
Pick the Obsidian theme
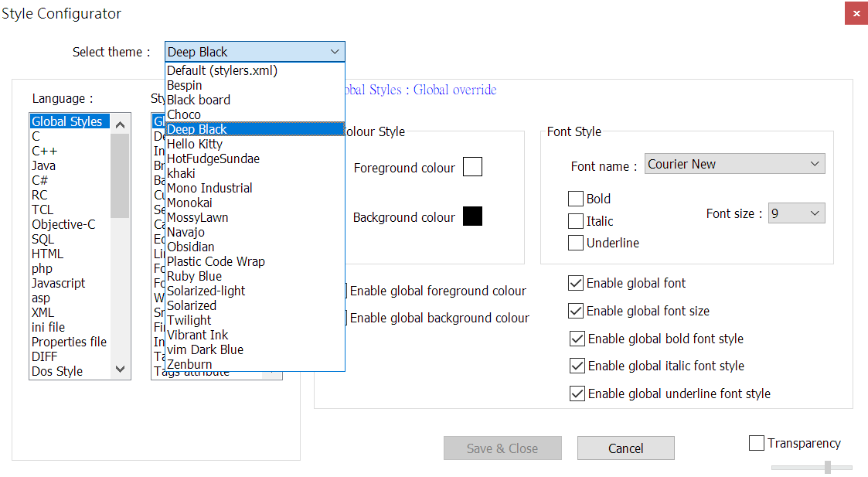[x=189, y=247]
